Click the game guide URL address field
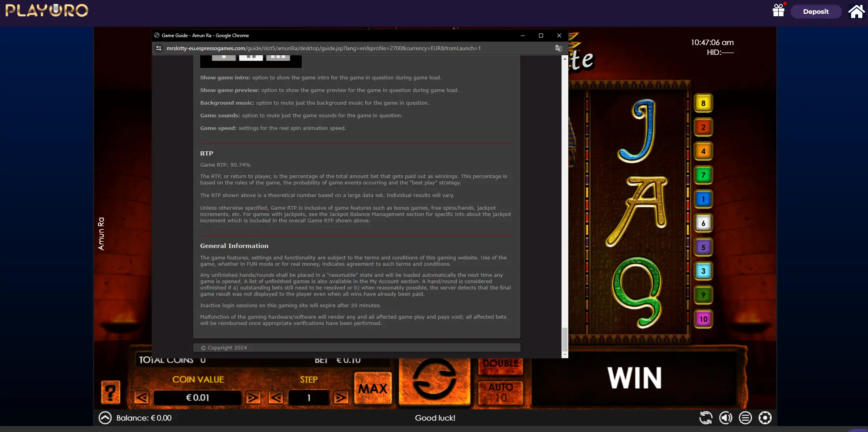This screenshot has width=868, height=432. point(323,48)
